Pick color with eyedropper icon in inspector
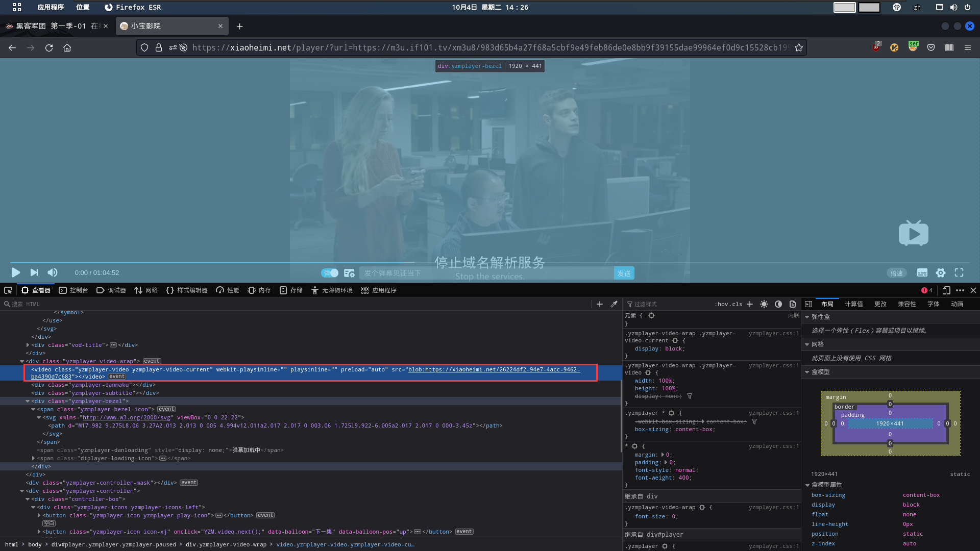 (x=614, y=304)
